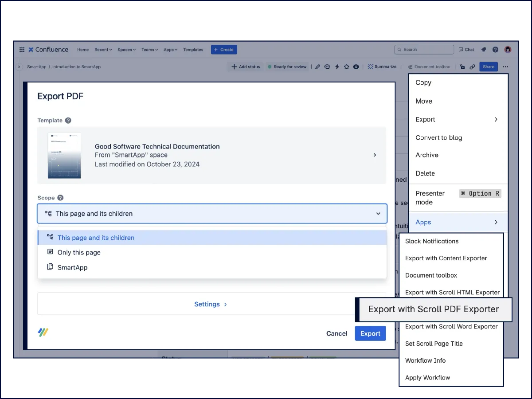Open the SmartApp breadcrumb link

(x=37, y=67)
